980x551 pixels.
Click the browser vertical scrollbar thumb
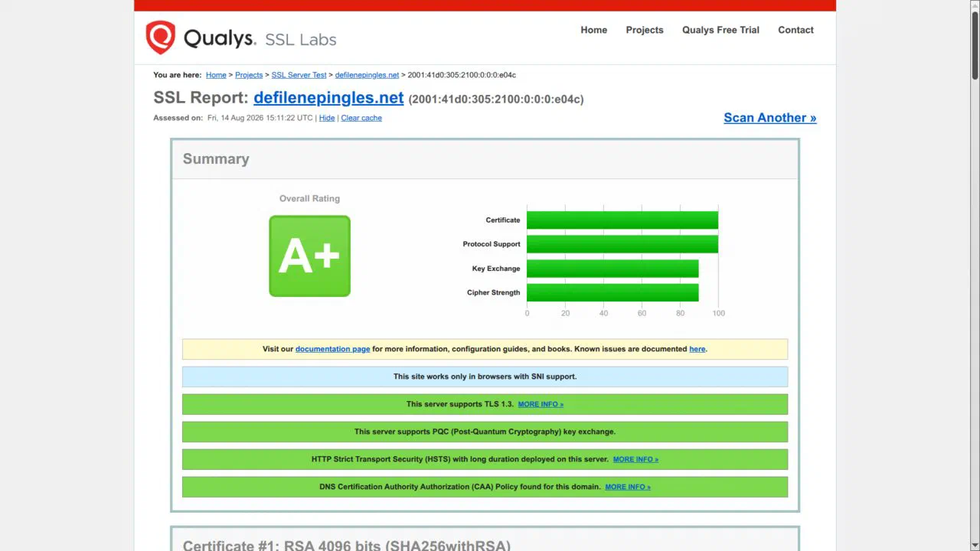click(x=975, y=46)
